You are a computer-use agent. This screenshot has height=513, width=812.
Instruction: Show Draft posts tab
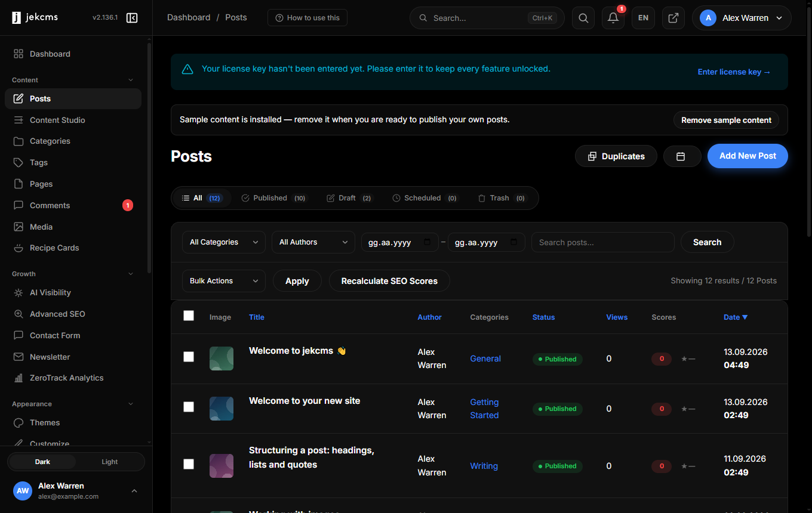click(x=349, y=198)
